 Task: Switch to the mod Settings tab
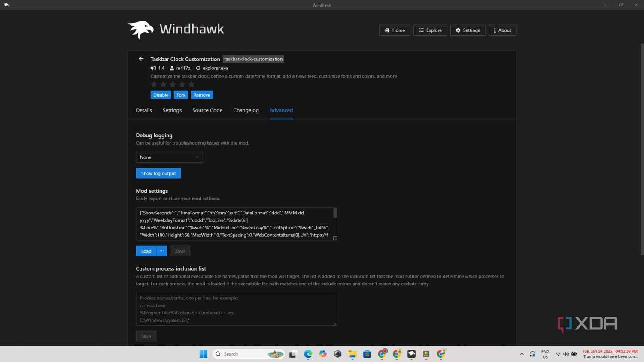pos(172,110)
